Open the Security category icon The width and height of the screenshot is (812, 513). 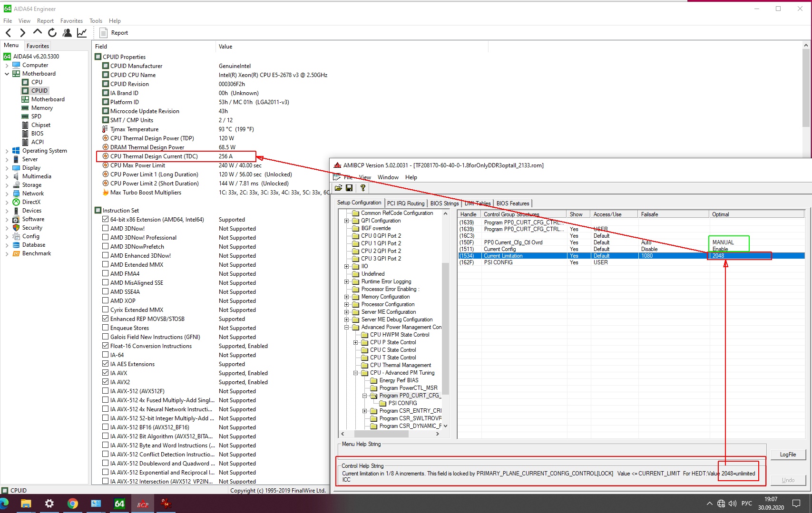[x=16, y=228]
